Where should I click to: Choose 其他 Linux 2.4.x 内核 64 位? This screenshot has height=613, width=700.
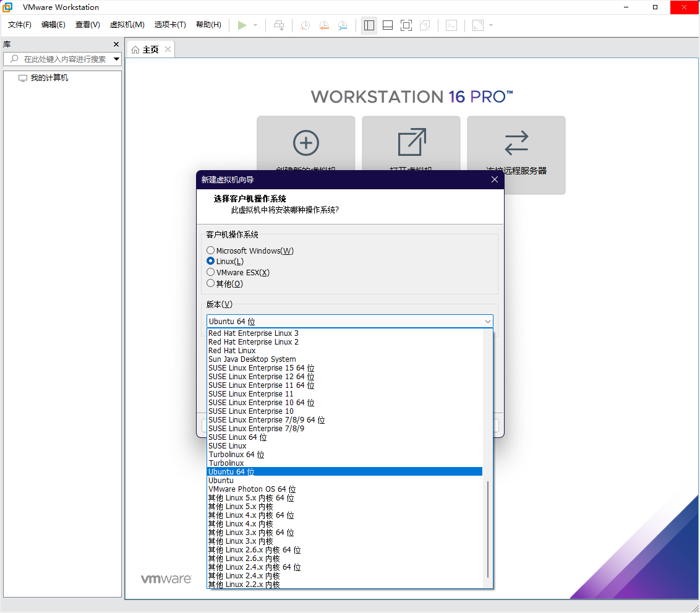(x=345, y=567)
